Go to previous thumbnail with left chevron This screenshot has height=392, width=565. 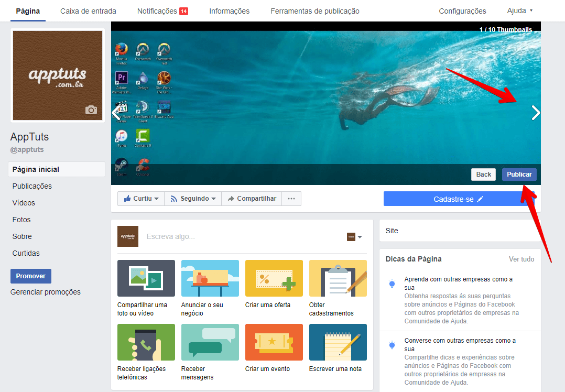pos(115,113)
